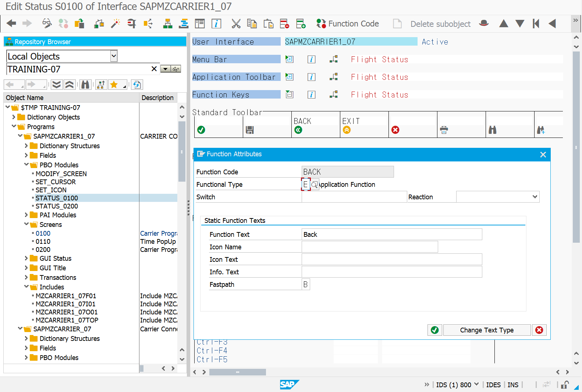The height and width of the screenshot is (392, 582).
Task: Click the Copy icon in toolbar
Action: [x=252, y=24]
